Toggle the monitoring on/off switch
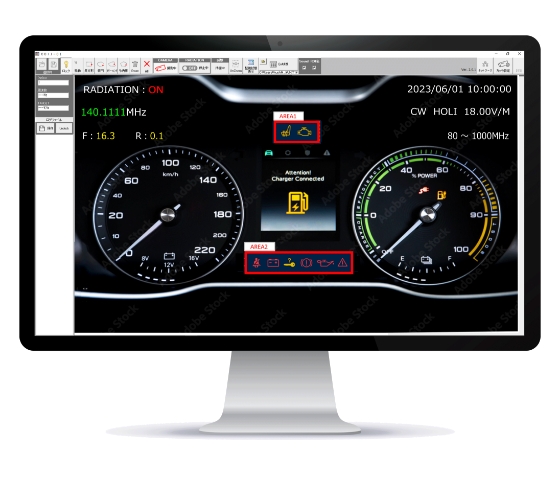The width and height of the screenshot is (560, 480). [x=190, y=68]
